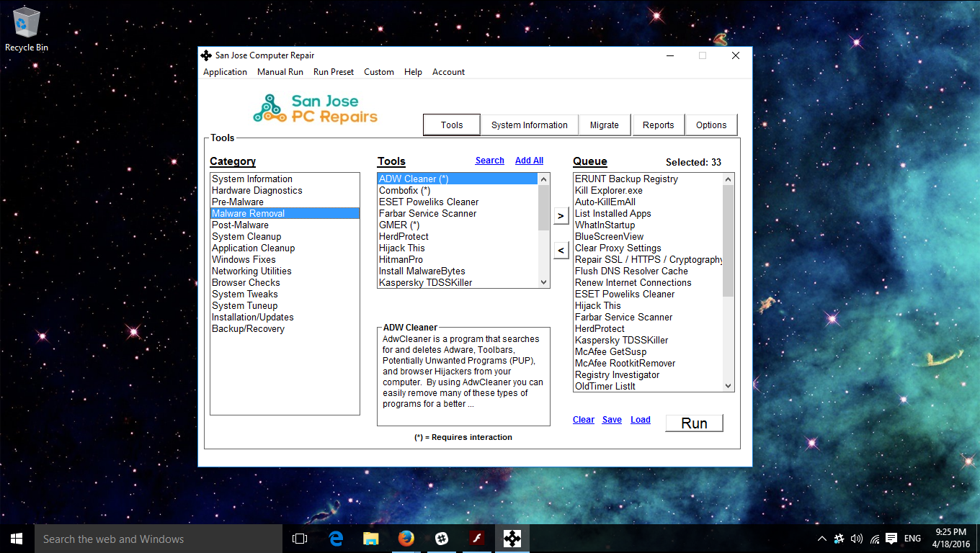Launch Firefox from the taskbar
The height and width of the screenshot is (553, 980).
[x=406, y=539]
